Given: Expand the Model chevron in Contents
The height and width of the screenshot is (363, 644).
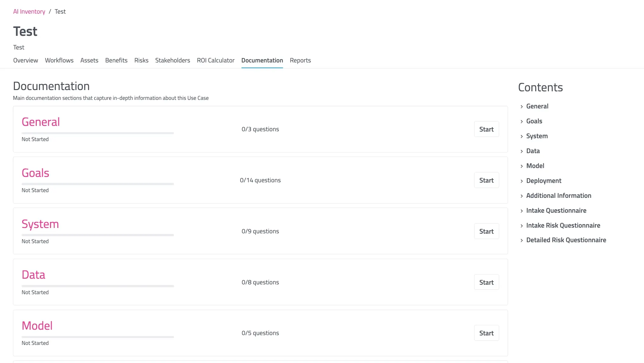Looking at the screenshot, I should [x=522, y=166].
